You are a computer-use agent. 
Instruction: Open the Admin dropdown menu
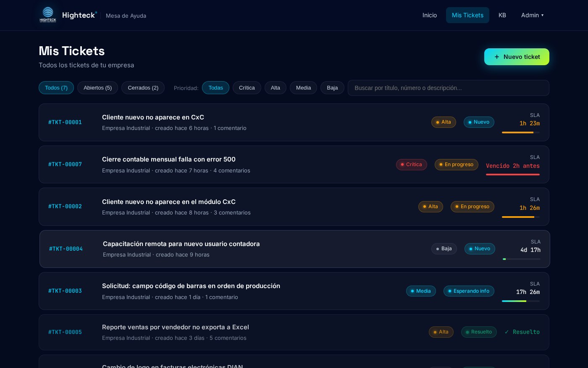[532, 15]
